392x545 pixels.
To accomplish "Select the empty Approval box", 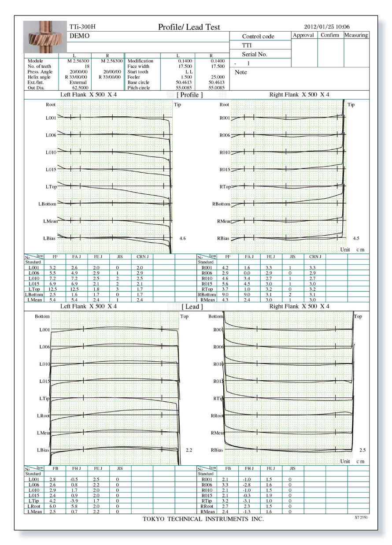I will tap(304, 49).
